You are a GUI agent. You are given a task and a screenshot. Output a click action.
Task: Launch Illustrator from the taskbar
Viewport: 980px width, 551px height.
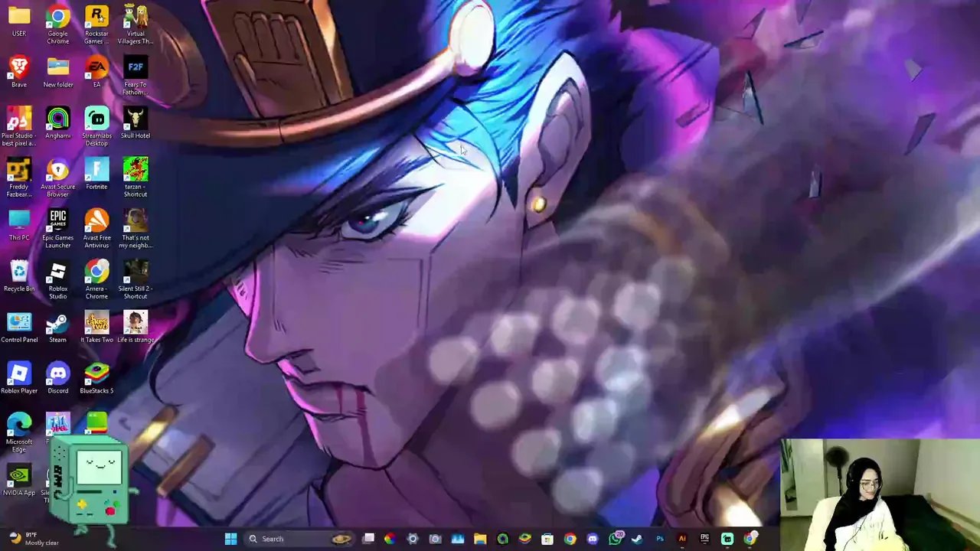click(682, 539)
